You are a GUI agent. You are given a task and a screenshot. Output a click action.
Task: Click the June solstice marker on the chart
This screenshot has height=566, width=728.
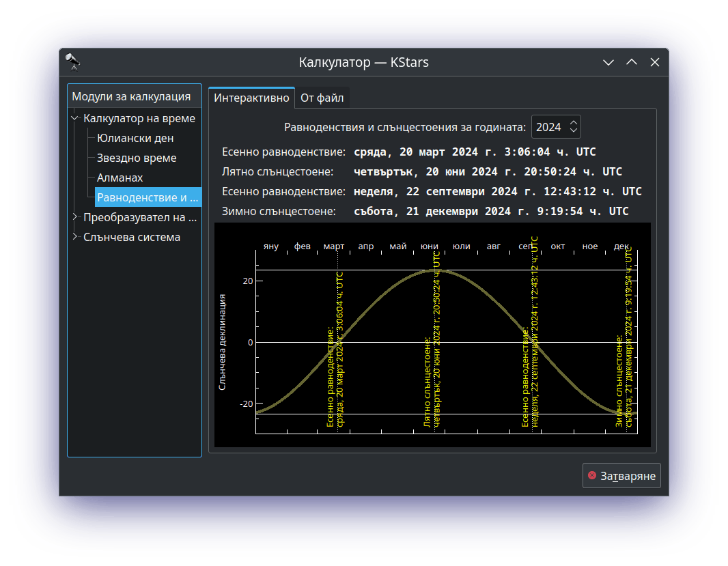(434, 341)
